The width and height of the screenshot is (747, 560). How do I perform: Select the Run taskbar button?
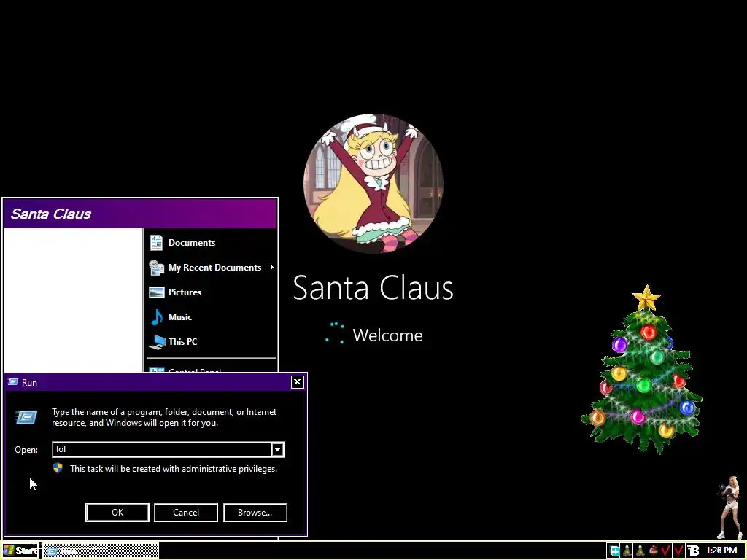click(x=100, y=551)
